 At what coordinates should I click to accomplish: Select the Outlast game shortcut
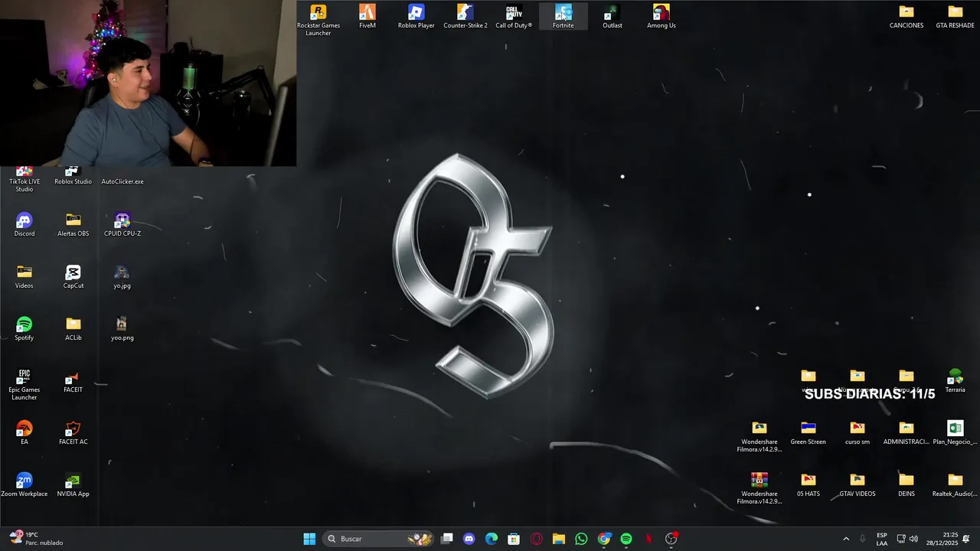[612, 17]
